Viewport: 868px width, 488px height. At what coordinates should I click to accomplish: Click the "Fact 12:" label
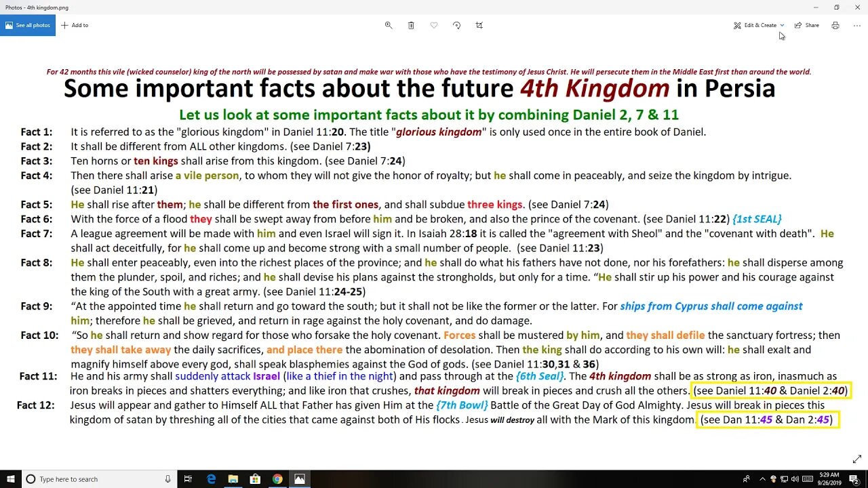tap(37, 405)
